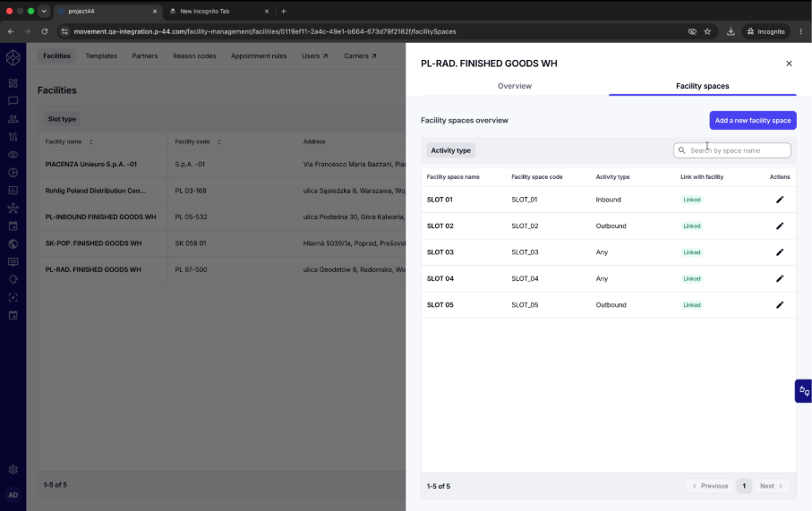Go to Next page of spaces

pyautogui.click(x=771, y=486)
